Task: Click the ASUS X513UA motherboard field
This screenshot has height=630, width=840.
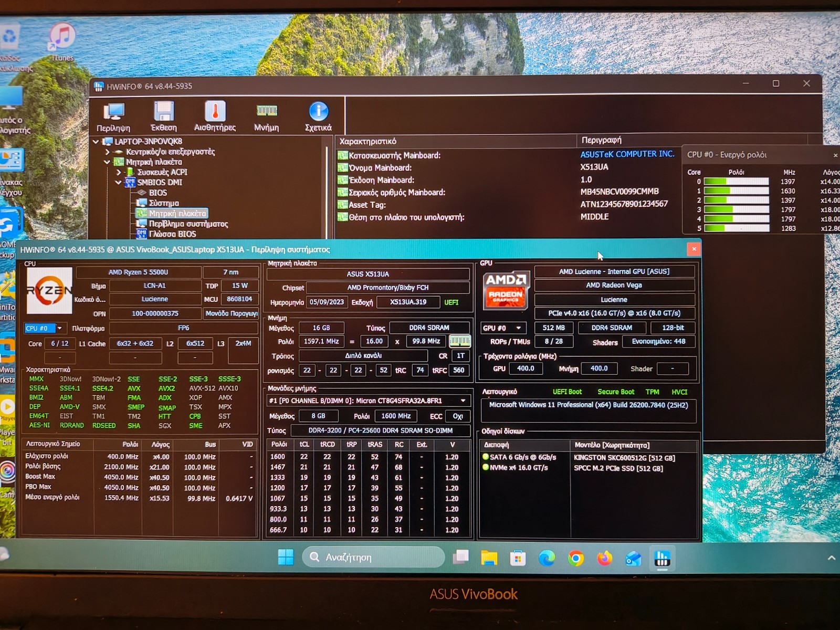Action: pyautogui.click(x=368, y=274)
